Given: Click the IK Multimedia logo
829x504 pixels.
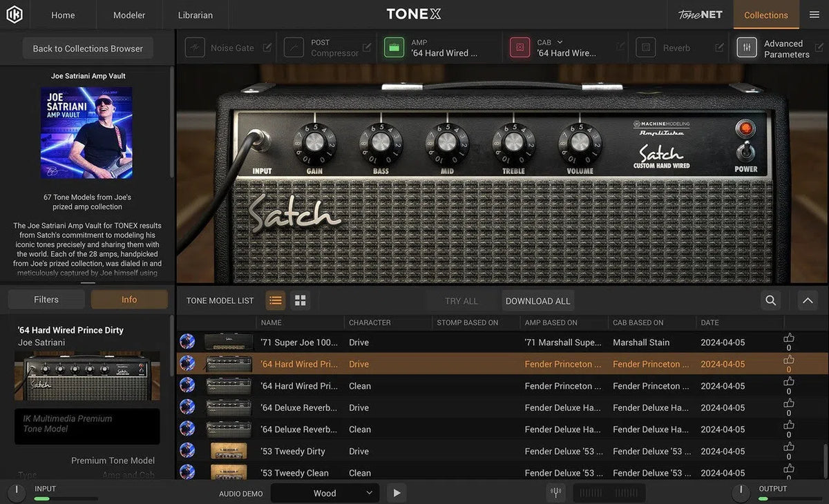Looking at the screenshot, I should point(15,14).
